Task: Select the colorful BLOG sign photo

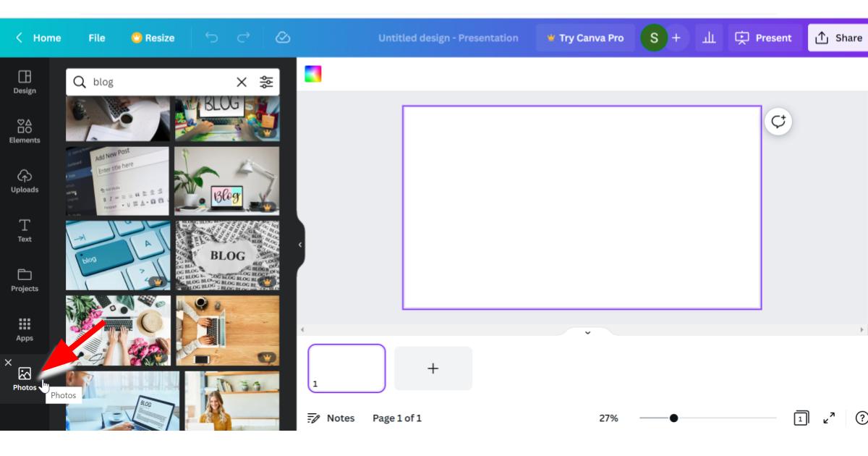Action: pos(226,117)
